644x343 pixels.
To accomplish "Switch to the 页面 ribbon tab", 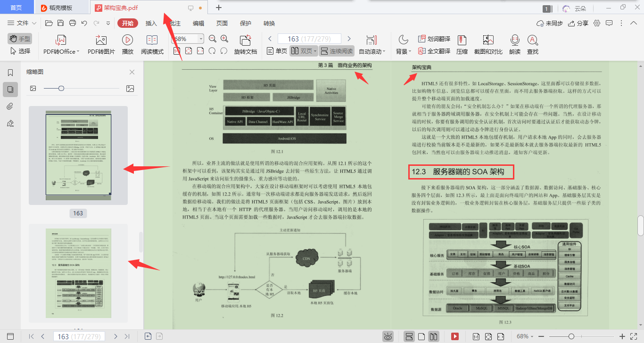I will coord(222,23).
